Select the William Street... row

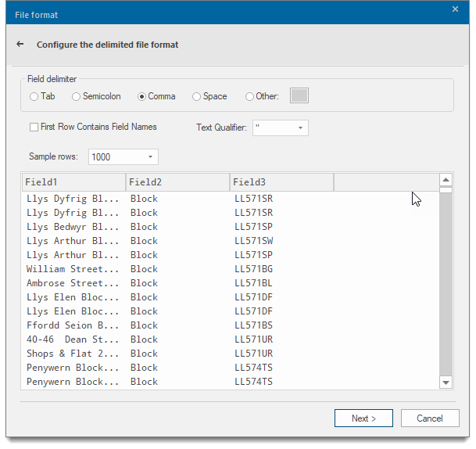[231, 269]
